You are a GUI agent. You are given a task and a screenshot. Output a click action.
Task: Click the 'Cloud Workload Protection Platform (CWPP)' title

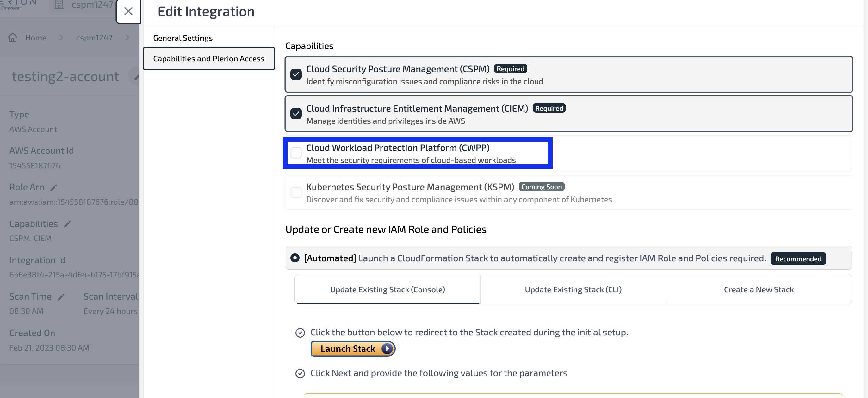(398, 148)
